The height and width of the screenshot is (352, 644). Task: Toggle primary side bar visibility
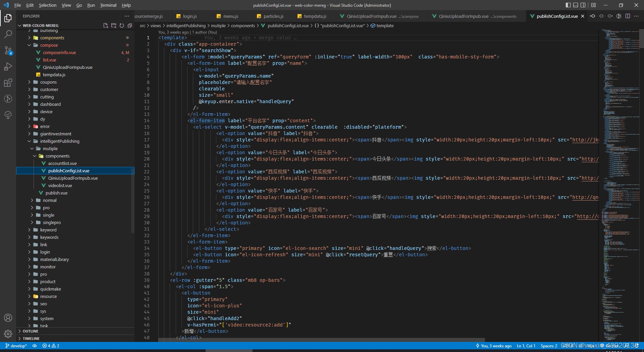(x=568, y=5)
